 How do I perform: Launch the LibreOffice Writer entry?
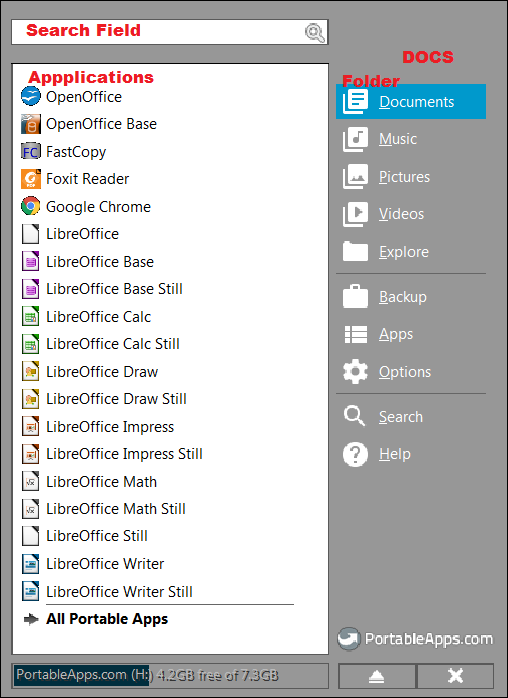[x=105, y=564]
